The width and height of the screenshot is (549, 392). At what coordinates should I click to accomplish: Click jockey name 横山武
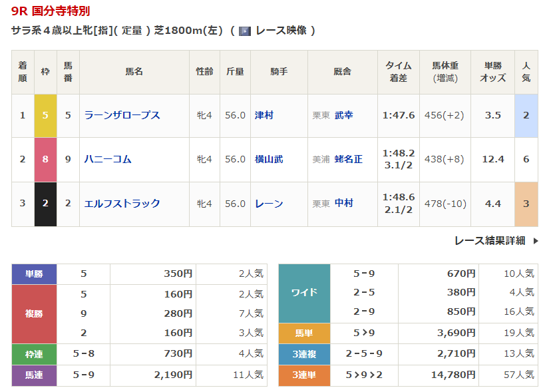tap(269, 159)
